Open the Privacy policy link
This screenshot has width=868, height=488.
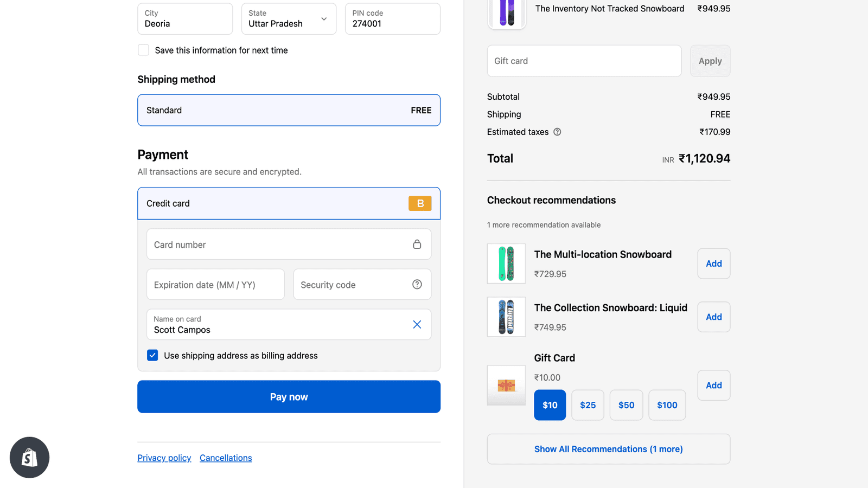click(164, 458)
